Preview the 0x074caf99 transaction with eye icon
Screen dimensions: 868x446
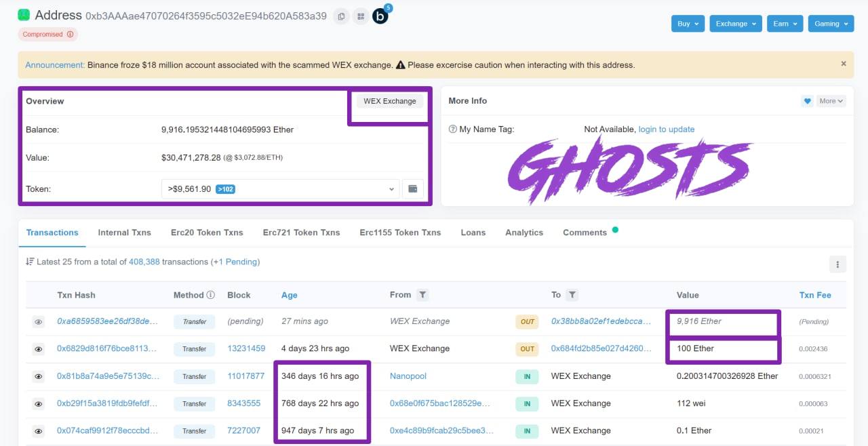click(x=39, y=431)
